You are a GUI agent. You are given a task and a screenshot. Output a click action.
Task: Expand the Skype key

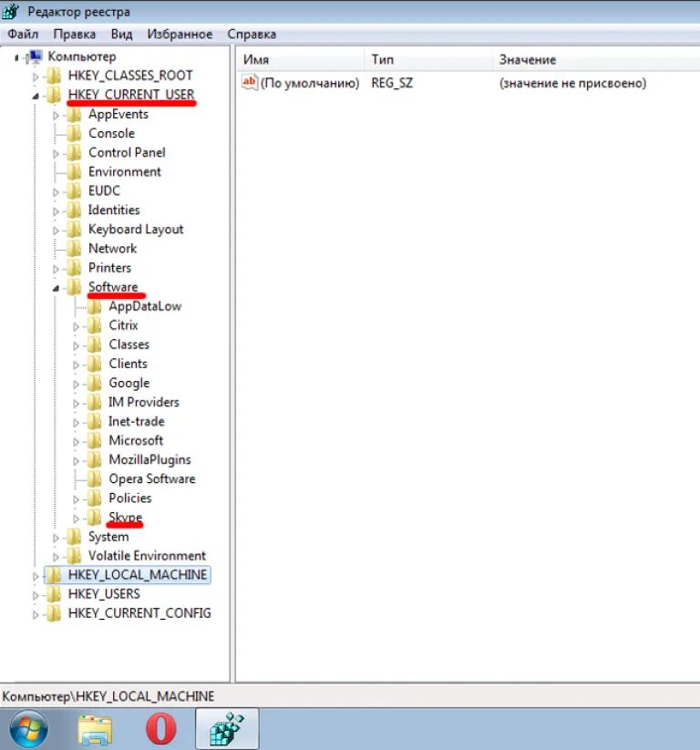(76, 519)
